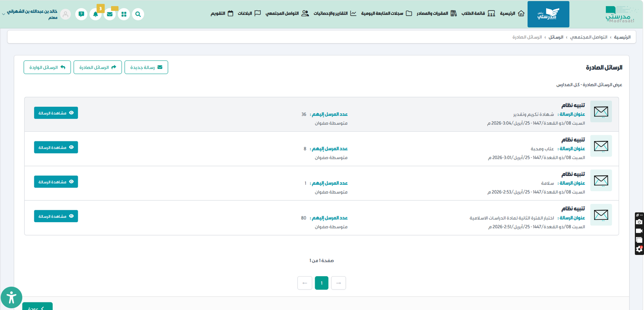
Task: Open التقارير والإحصائيات menu
Action: pos(335,13)
